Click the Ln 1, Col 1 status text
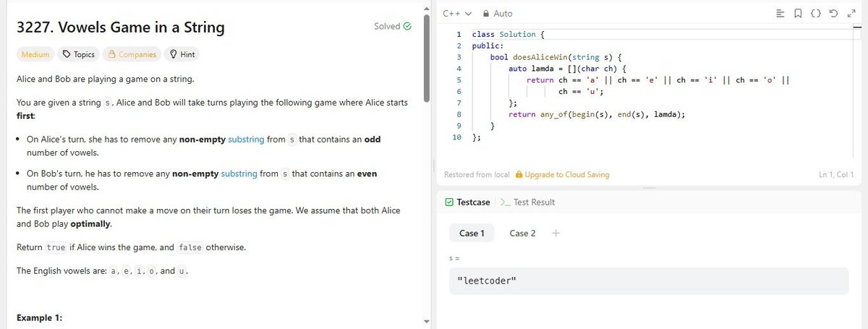The width and height of the screenshot is (868, 329). click(835, 174)
